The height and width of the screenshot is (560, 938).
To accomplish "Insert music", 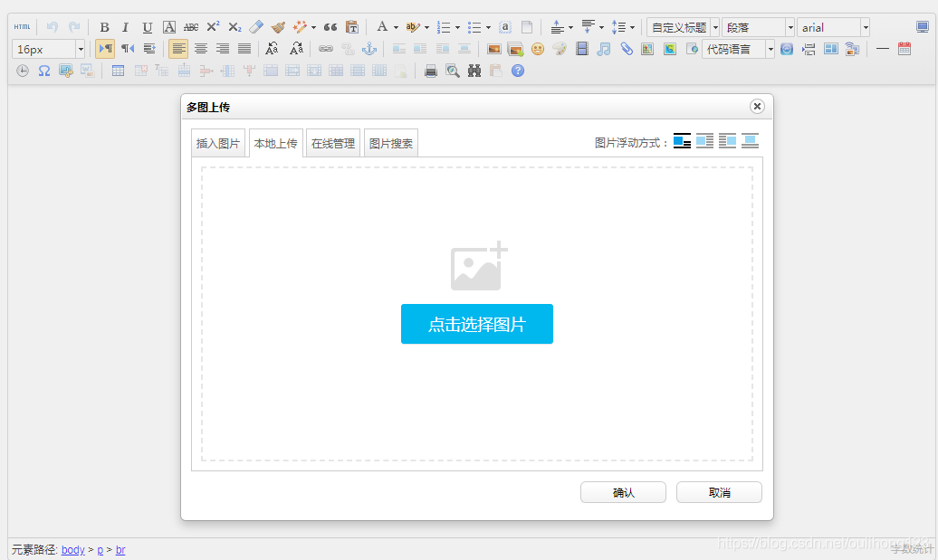I will (604, 49).
